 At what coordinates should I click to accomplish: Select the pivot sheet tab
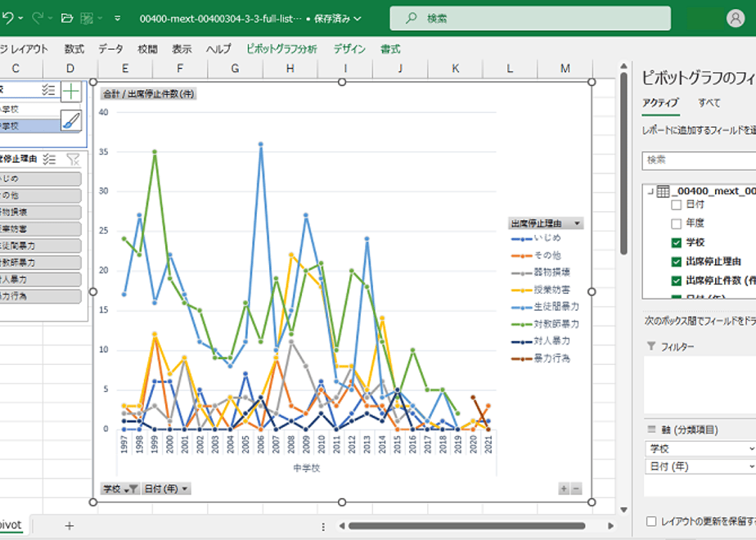11,525
